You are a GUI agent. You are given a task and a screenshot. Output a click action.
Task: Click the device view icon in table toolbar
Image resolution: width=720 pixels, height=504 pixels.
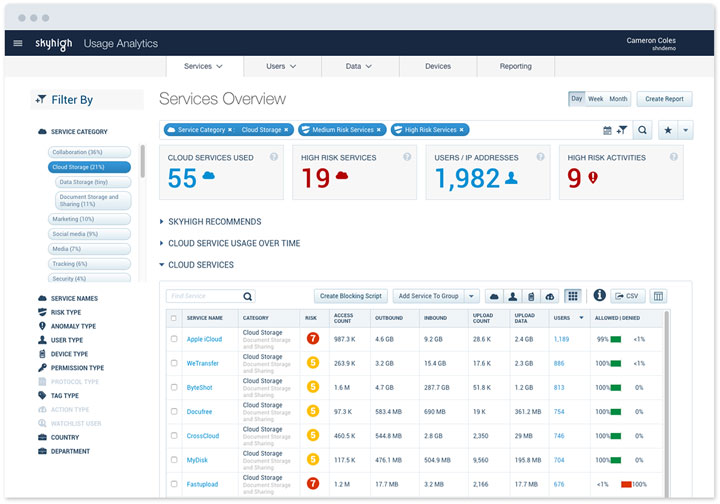531,297
